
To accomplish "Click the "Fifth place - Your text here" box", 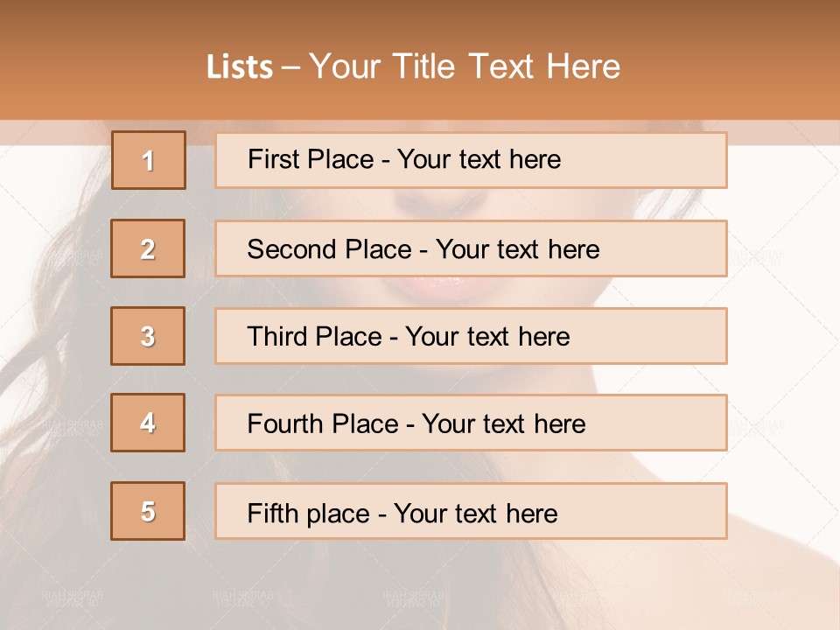I will (x=471, y=511).
